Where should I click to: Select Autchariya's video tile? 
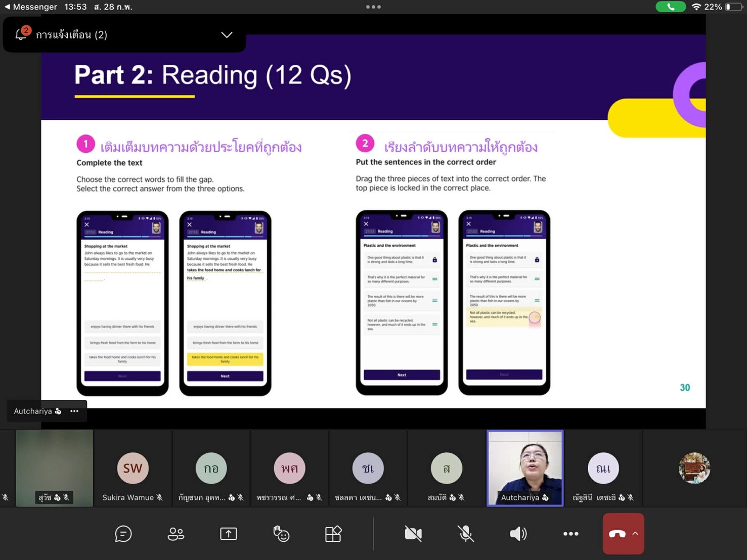(524, 468)
